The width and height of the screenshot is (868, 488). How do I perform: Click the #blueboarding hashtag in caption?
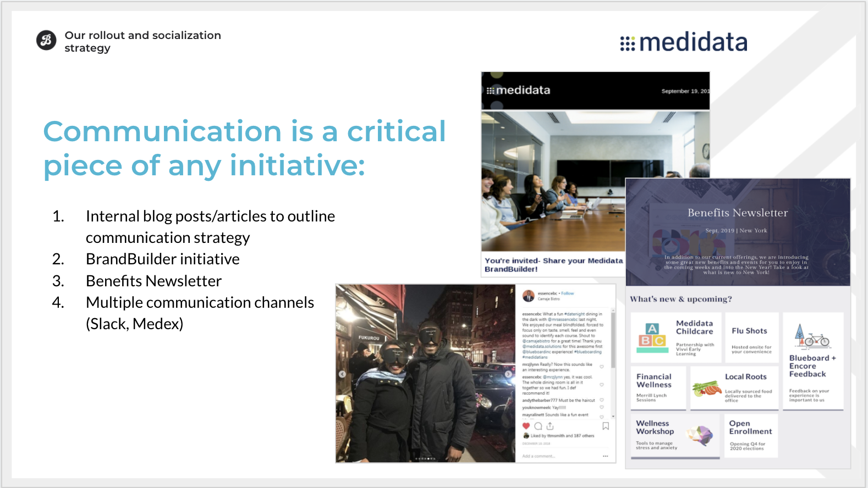coord(587,352)
